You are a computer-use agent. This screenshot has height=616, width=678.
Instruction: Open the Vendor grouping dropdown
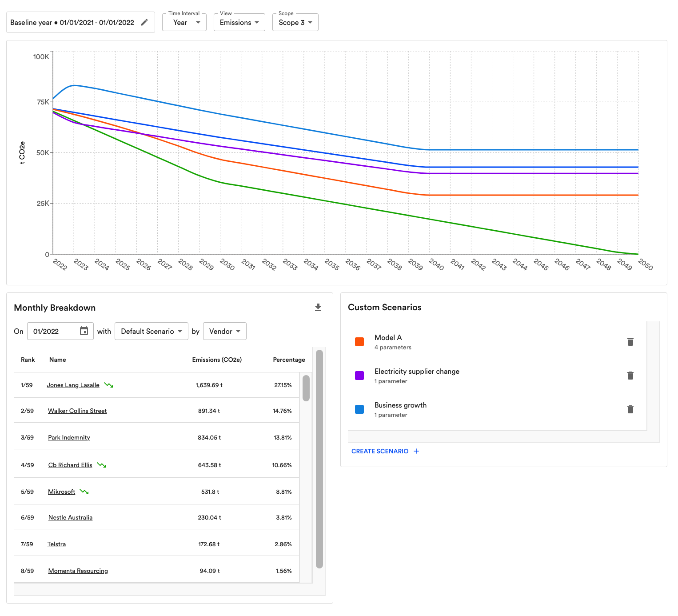(225, 331)
